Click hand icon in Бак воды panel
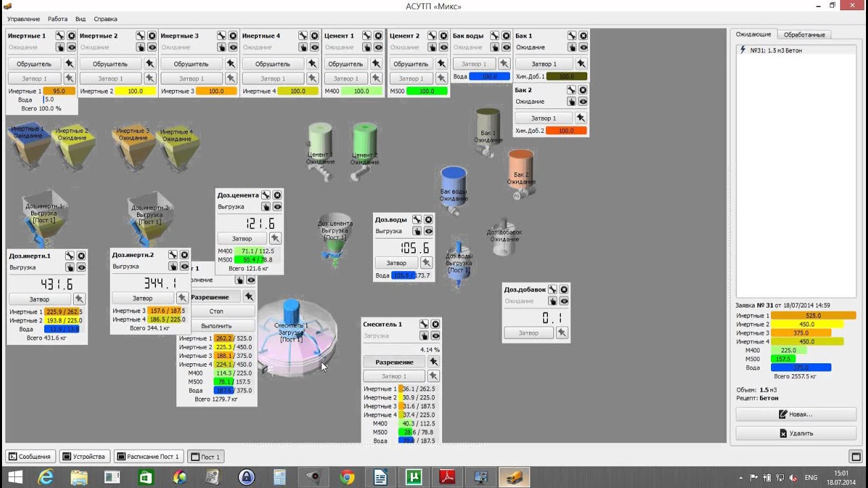 495,47
